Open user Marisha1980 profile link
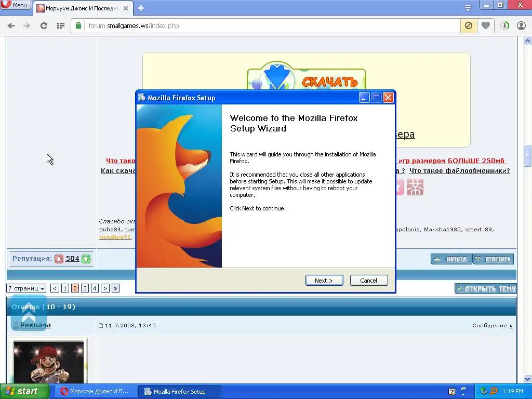The height and width of the screenshot is (399, 532). tap(442, 229)
